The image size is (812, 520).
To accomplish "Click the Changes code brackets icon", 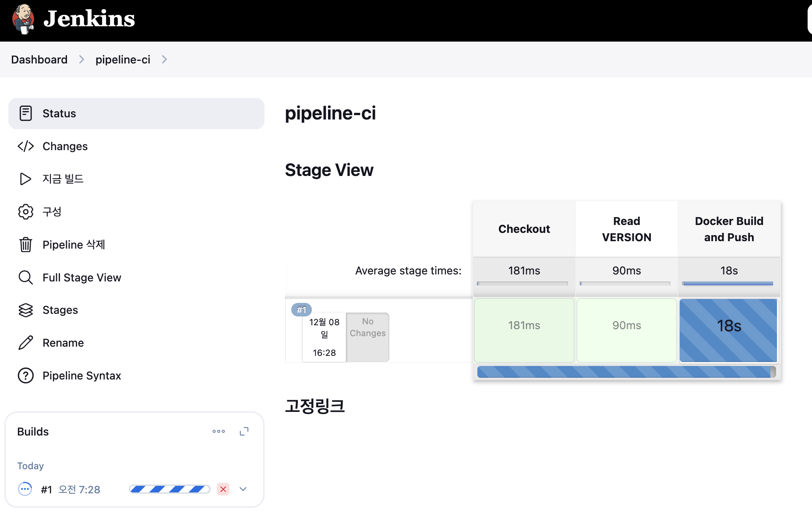I will (26, 146).
